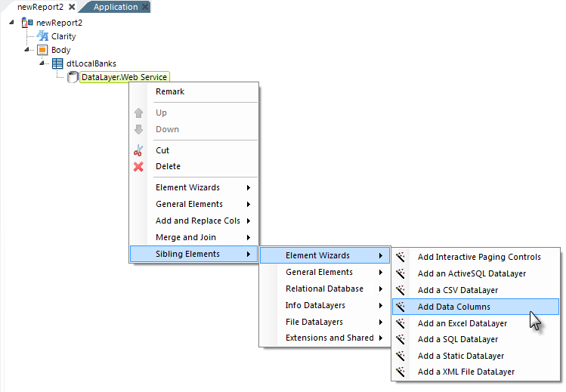Select Extensions and Shared menu entry
This screenshot has width=566, height=392.
(x=325, y=338)
